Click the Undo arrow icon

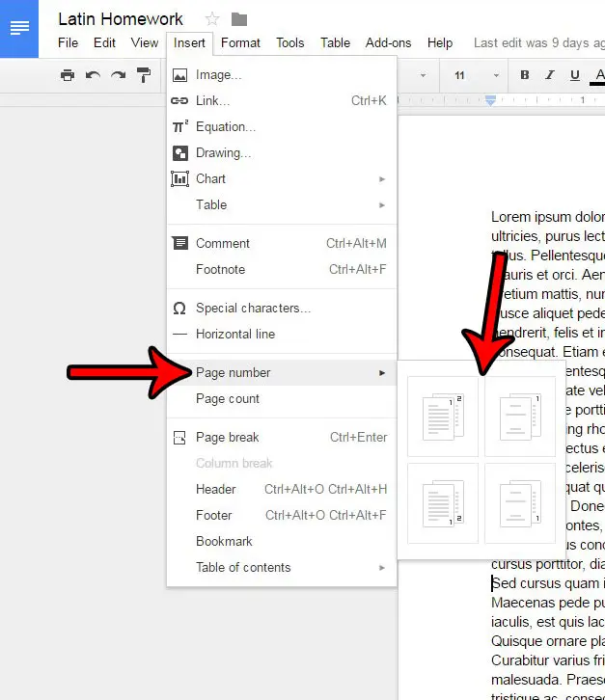(93, 75)
